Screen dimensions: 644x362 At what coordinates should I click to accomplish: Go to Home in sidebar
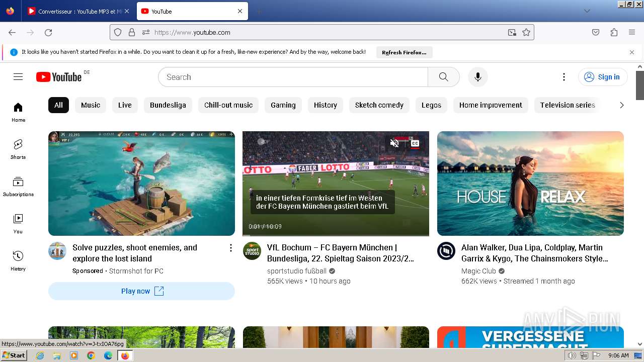18,112
